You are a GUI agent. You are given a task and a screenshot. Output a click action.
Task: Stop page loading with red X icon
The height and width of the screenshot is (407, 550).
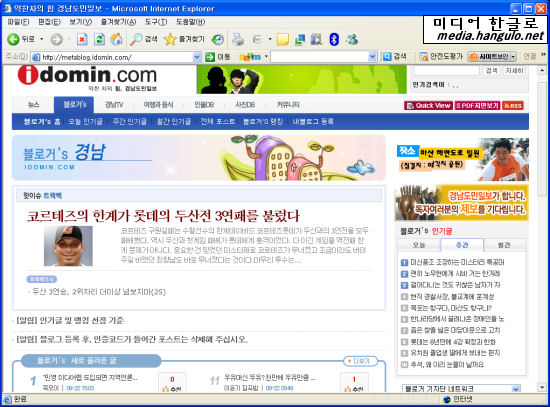tap(82, 39)
